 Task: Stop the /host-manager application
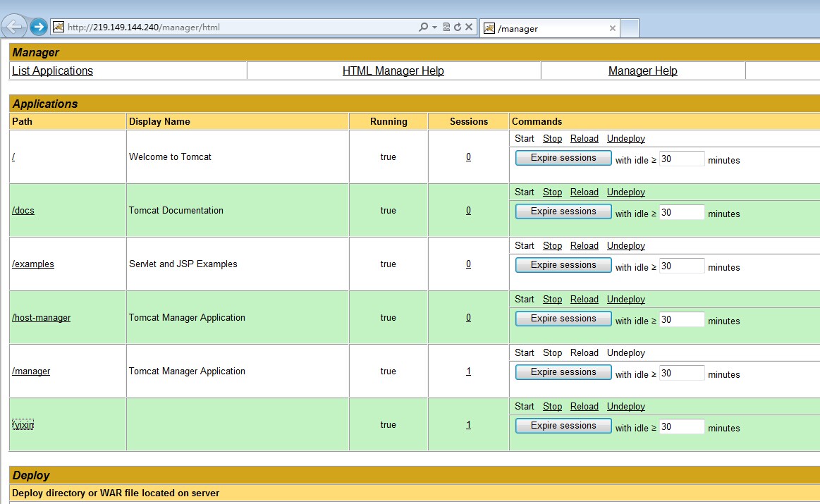click(552, 299)
